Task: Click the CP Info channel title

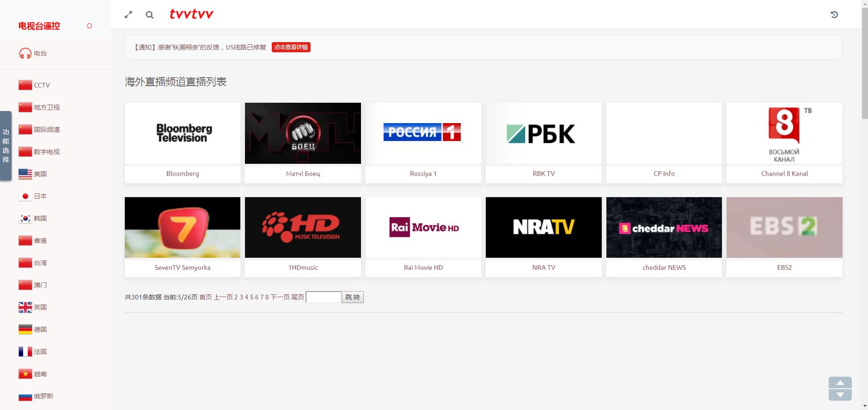Action: (664, 174)
